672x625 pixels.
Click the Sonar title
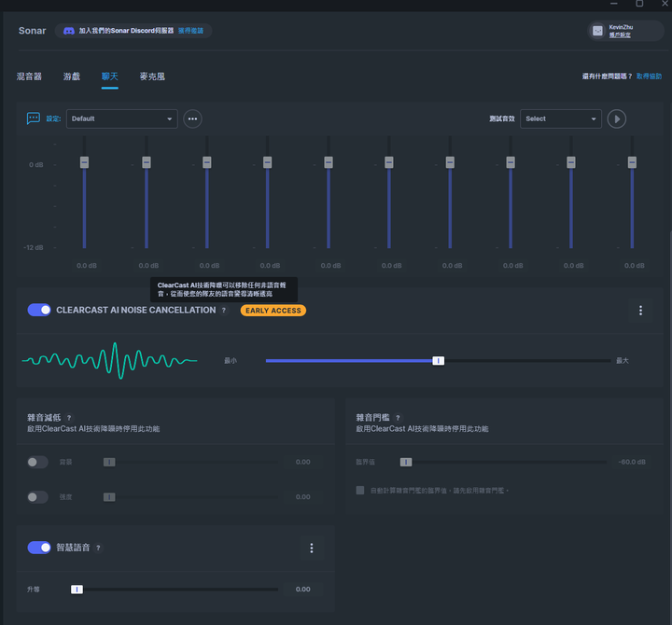point(32,31)
